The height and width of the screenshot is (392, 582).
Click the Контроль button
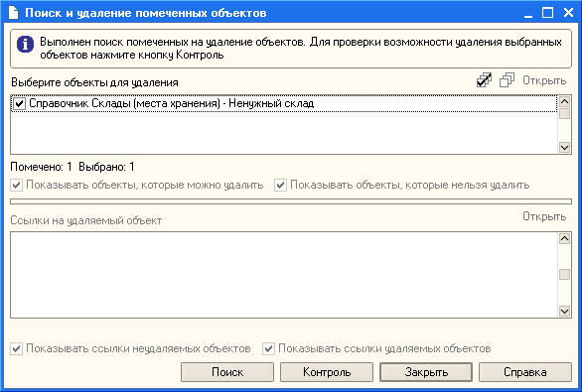point(327,372)
